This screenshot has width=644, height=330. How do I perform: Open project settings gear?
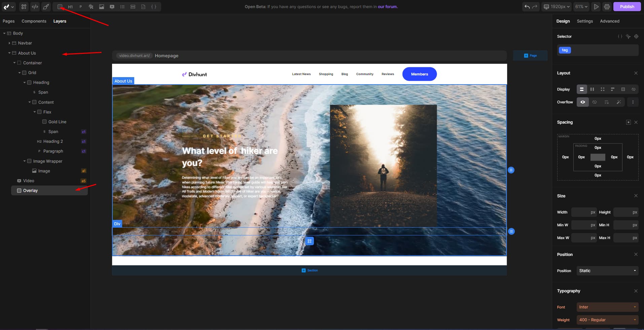pyautogui.click(x=607, y=6)
